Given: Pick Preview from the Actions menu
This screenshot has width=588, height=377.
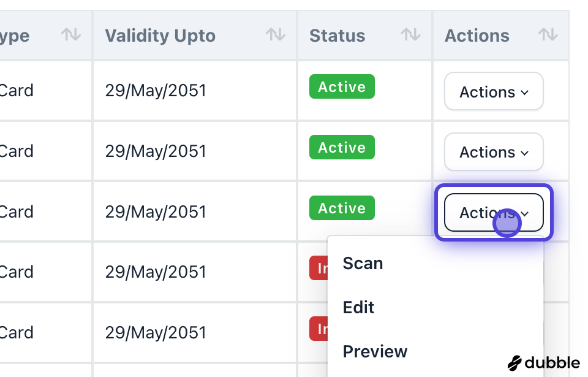Looking at the screenshot, I should click(x=375, y=352).
